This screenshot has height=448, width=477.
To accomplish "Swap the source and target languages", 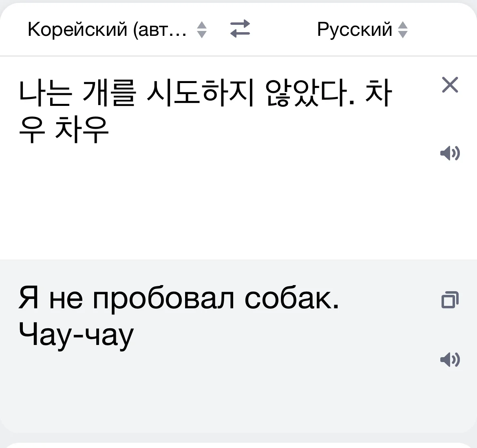I will click(240, 29).
